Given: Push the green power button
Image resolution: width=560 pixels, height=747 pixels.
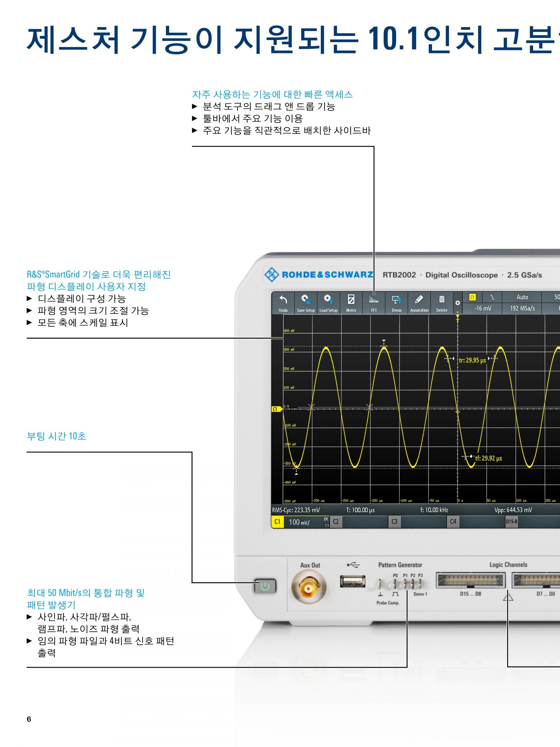Looking at the screenshot, I should click(x=265, y=587).
